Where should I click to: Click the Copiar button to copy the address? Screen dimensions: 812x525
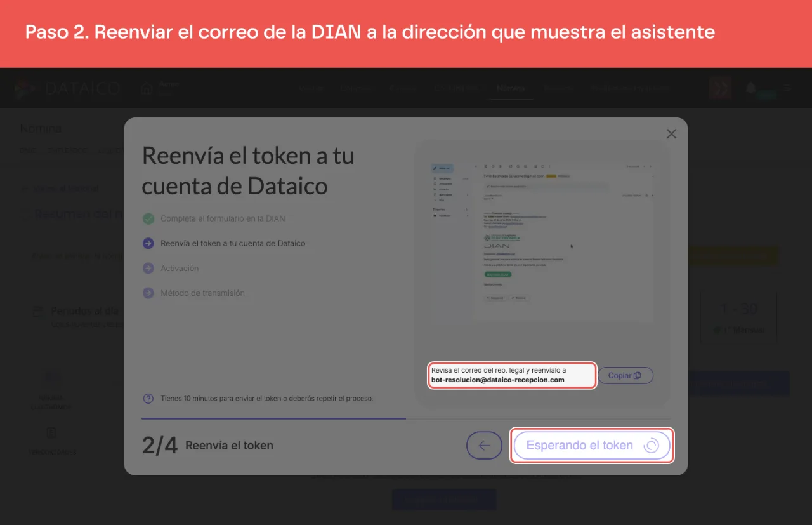[625, 375]
